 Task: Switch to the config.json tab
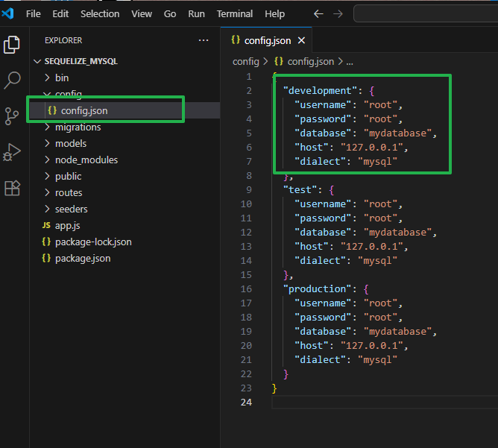tap(268, 41)
